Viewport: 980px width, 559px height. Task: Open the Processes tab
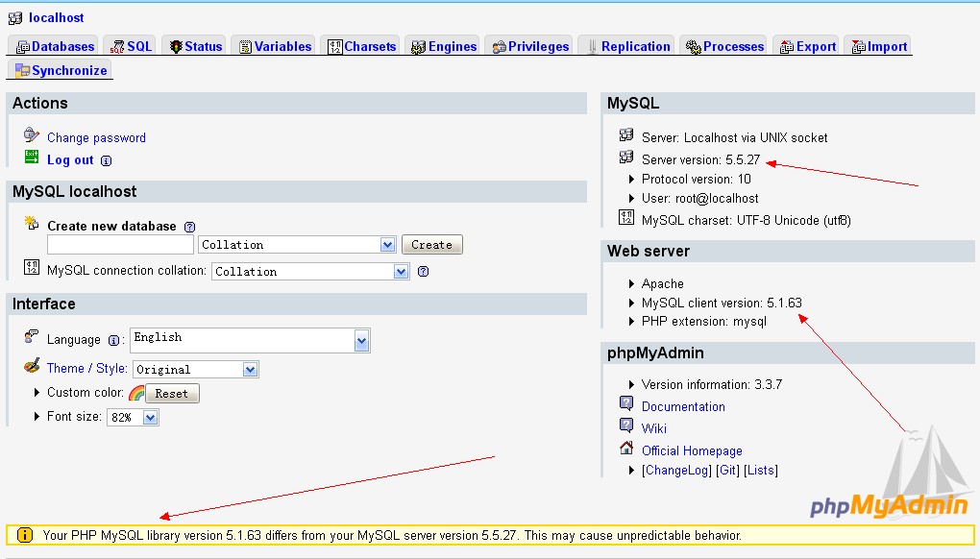coord(724,46)
